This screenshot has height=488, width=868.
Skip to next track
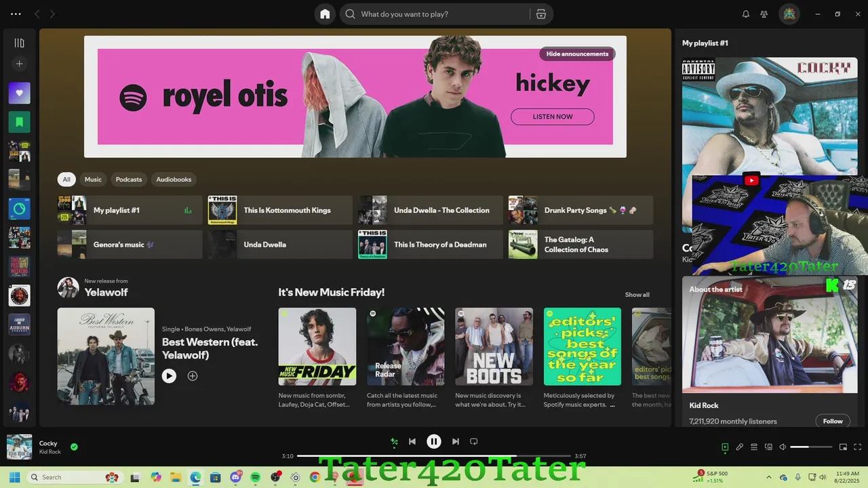pyautogui.click(x=456, y=442)
